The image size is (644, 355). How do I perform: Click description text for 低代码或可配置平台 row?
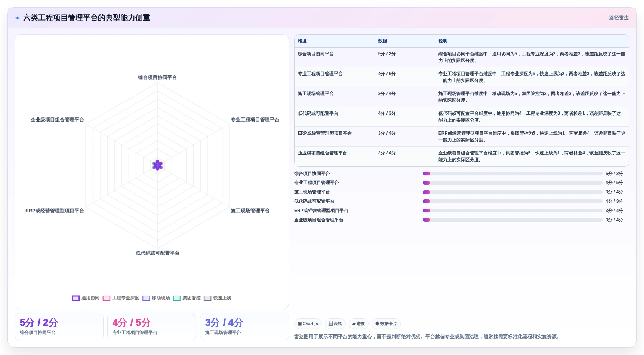coord(531,117)
